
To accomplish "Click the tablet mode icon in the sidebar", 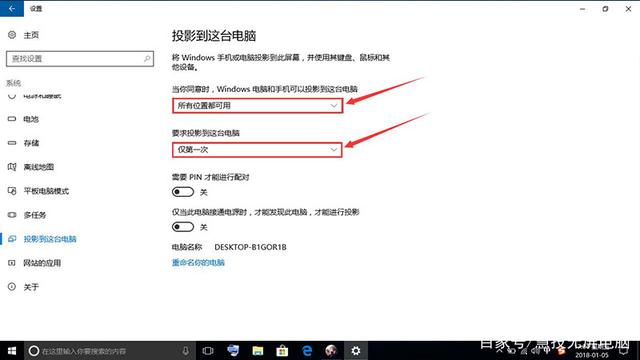I will click(12, 191).
